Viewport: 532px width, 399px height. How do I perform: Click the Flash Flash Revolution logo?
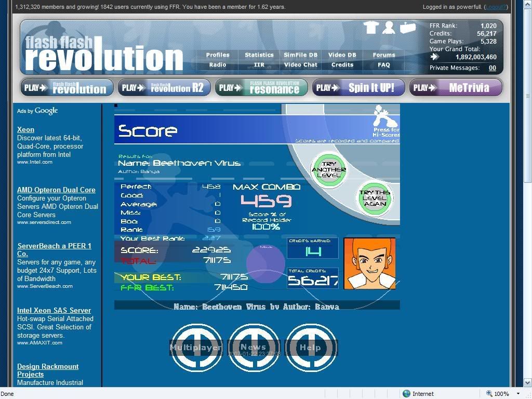104,54
